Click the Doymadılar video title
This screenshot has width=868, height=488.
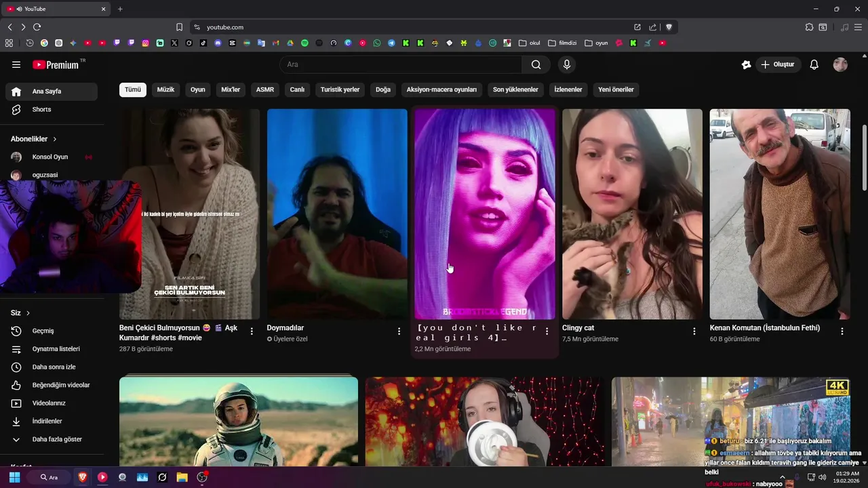click(285, 328)
